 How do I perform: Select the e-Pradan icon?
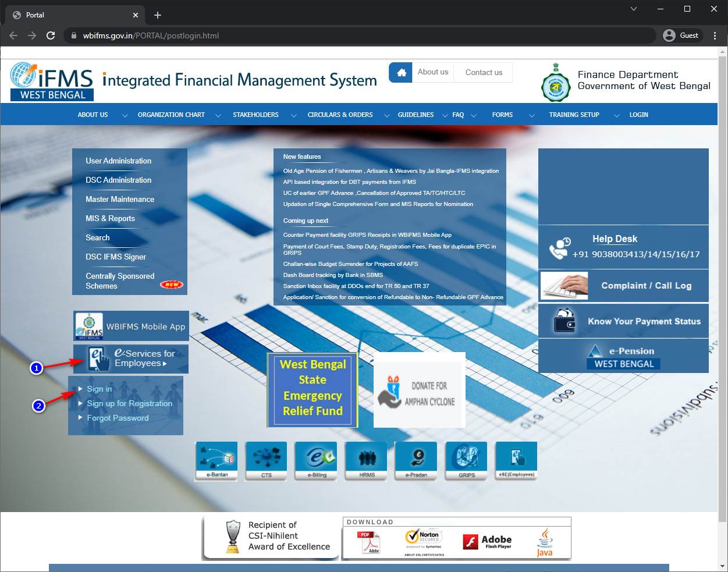click(x=416, y=461)
